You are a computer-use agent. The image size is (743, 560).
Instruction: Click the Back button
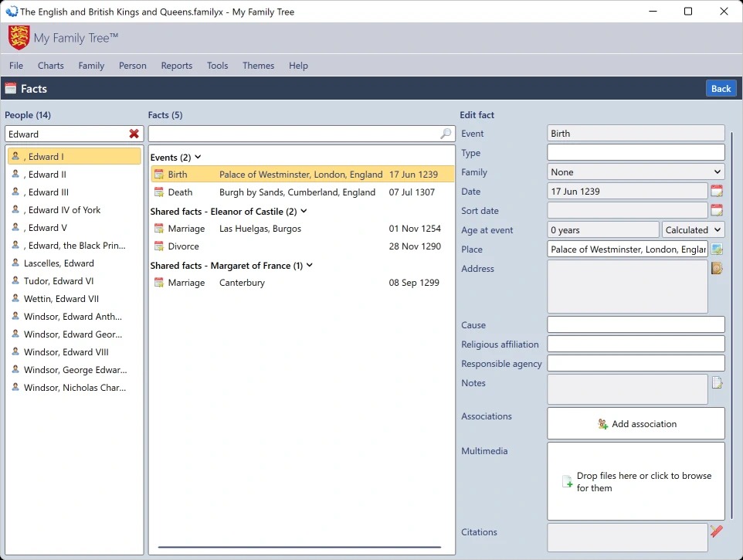[x=721, y=89]
